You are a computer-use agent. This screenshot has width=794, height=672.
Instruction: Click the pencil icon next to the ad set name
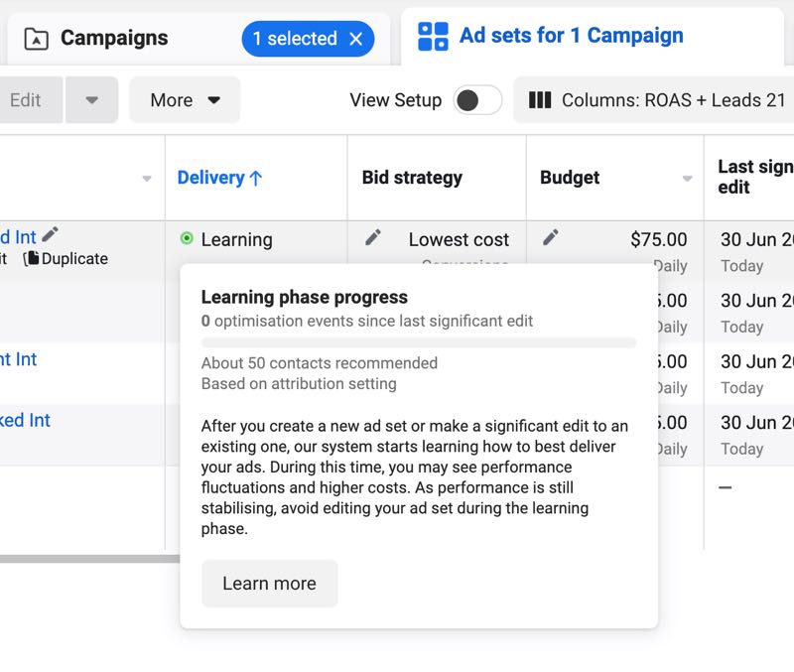click(x=50, y=236)
